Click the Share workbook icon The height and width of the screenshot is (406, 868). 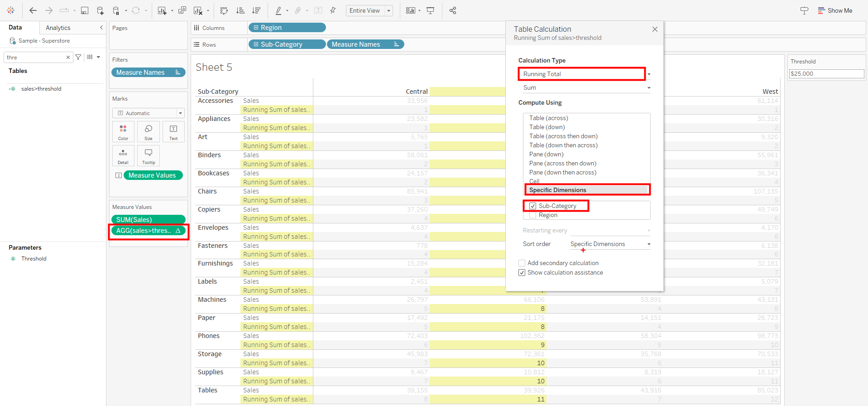point(453,10)
